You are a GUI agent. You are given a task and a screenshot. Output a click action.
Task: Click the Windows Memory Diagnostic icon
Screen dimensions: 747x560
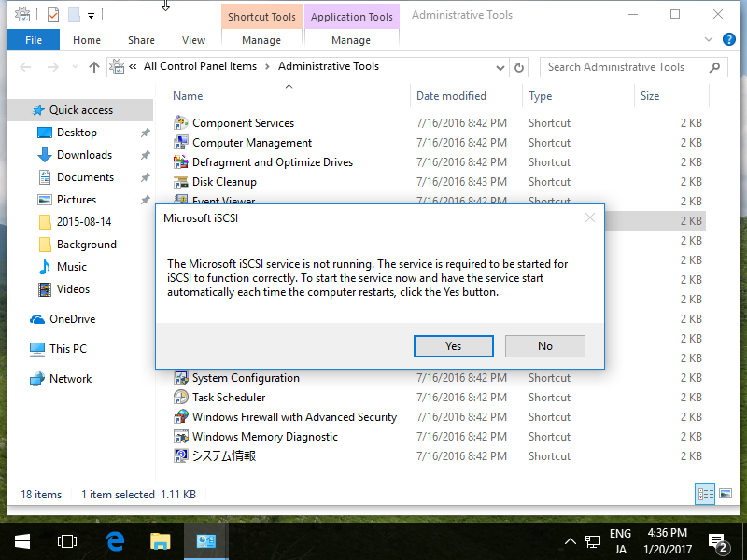click(x=180, y=436)
